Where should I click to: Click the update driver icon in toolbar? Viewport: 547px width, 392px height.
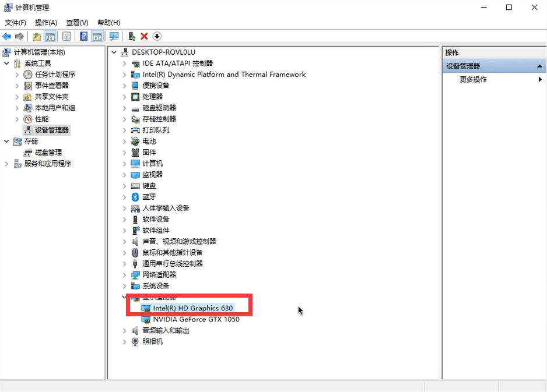click(132, 36)
